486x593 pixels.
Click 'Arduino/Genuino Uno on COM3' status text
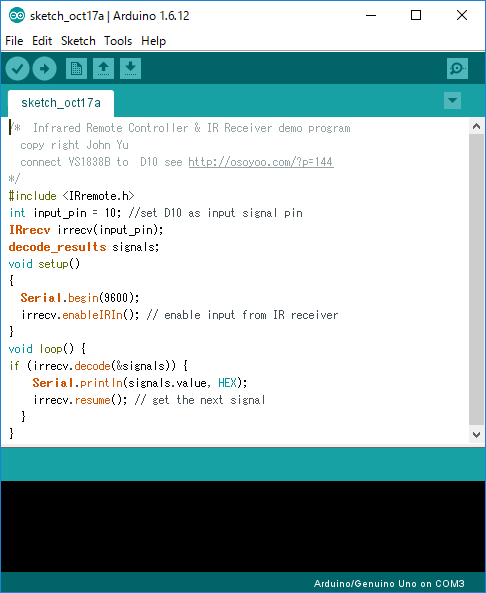pos(389,583)
